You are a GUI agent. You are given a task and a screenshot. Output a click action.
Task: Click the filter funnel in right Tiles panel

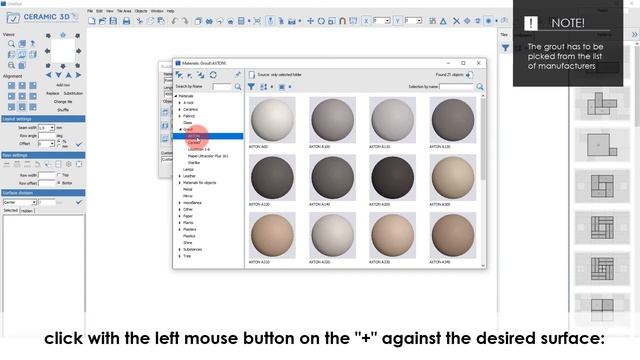click(x=505, y=48)
